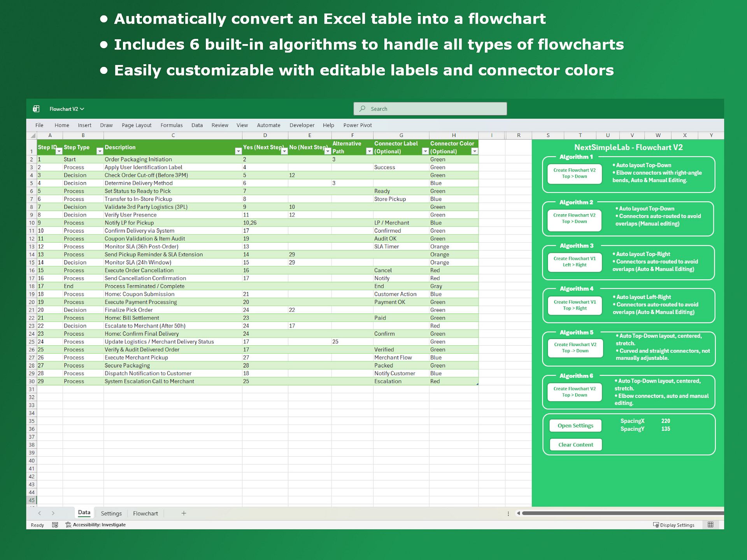Select cell 'Escalate to Merchant (After 50h)'
The height and width of the screenshot is (560, 747).
click(x=173, y=326)
